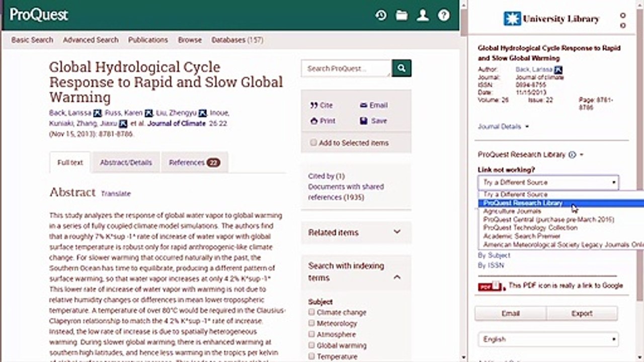Open the Advanced Search menu
Viewport: 644px width, 362px height.
click(x=91, y=40)
